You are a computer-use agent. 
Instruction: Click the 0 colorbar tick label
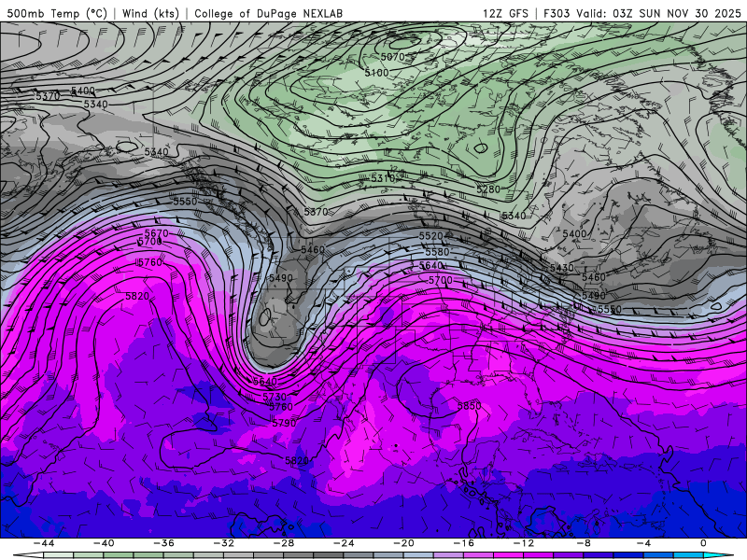click(704, 543)
